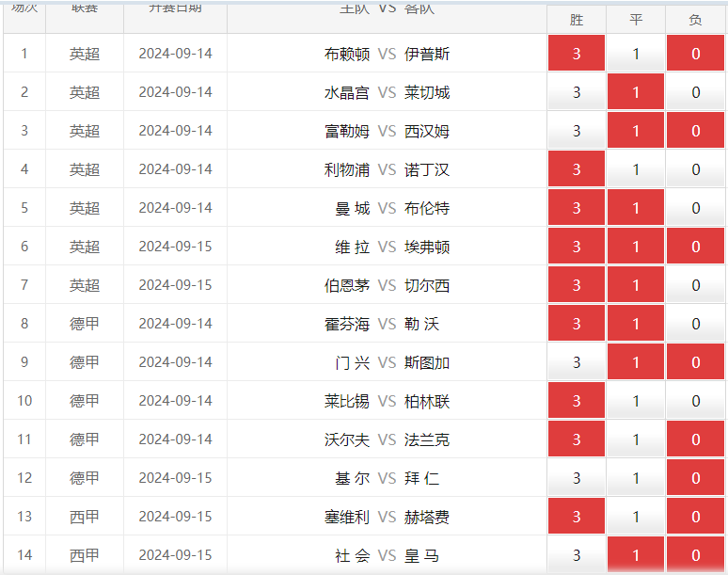Deselect win (3) for 沃尔夫 VS 法兰克
Screen dimensions: 728x575
point(577,439)
